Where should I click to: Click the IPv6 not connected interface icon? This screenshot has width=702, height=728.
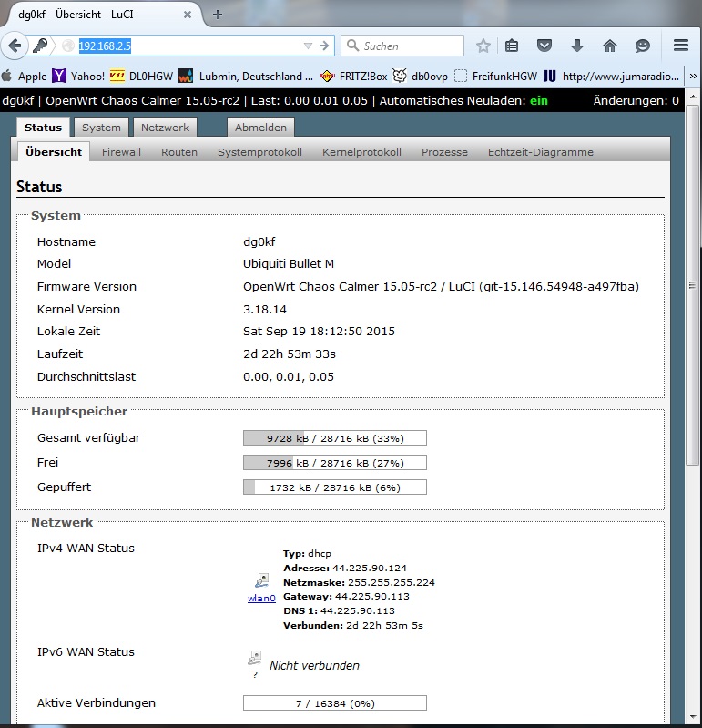click(255, 658)
